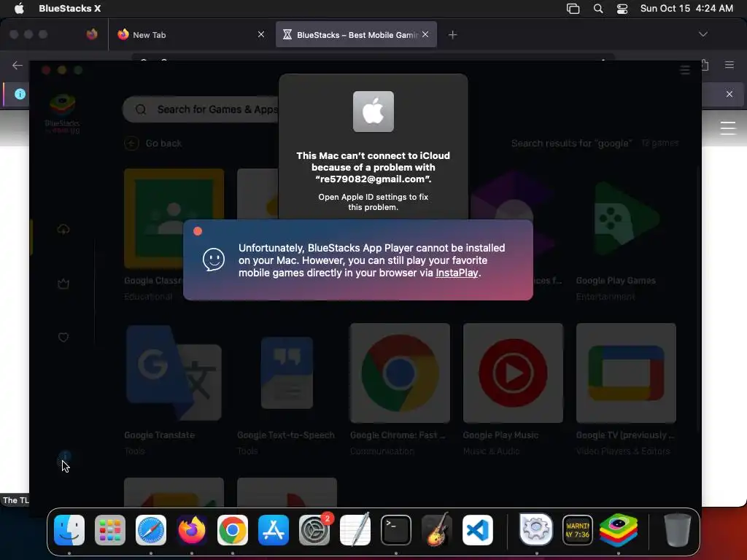Launch Visual Studio Code from Dock
The width and height of the screenshot is (747, 560).
coord(478,530)
